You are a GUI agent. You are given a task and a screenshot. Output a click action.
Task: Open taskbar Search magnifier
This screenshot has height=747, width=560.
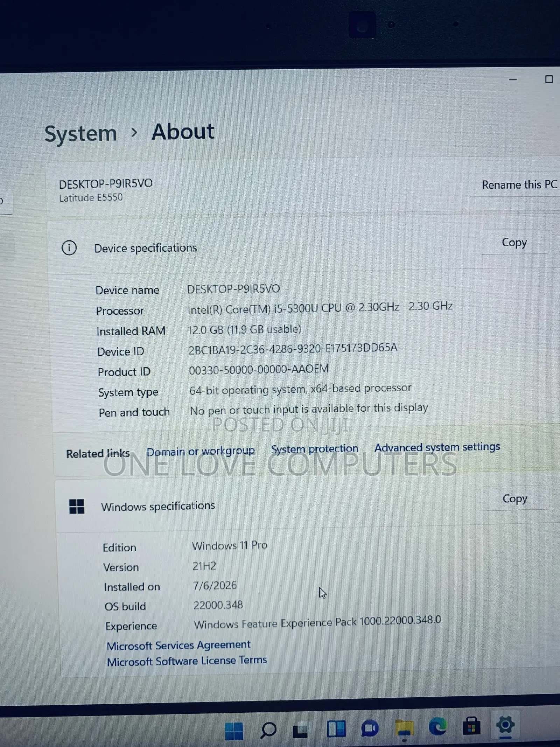tap(268, 730)
